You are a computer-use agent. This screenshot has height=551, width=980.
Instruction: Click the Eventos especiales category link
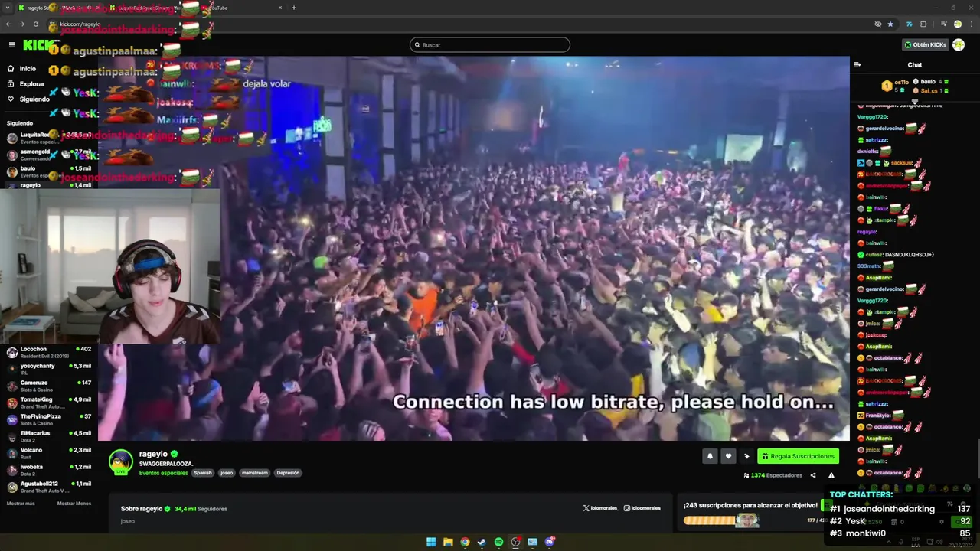163,473
